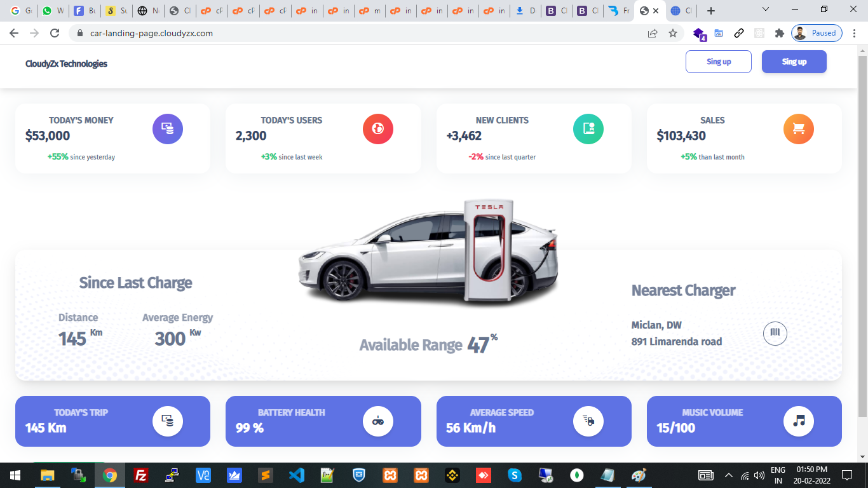
Task: Click the Average Speed delivery truck icon
Action: (588, 421)
